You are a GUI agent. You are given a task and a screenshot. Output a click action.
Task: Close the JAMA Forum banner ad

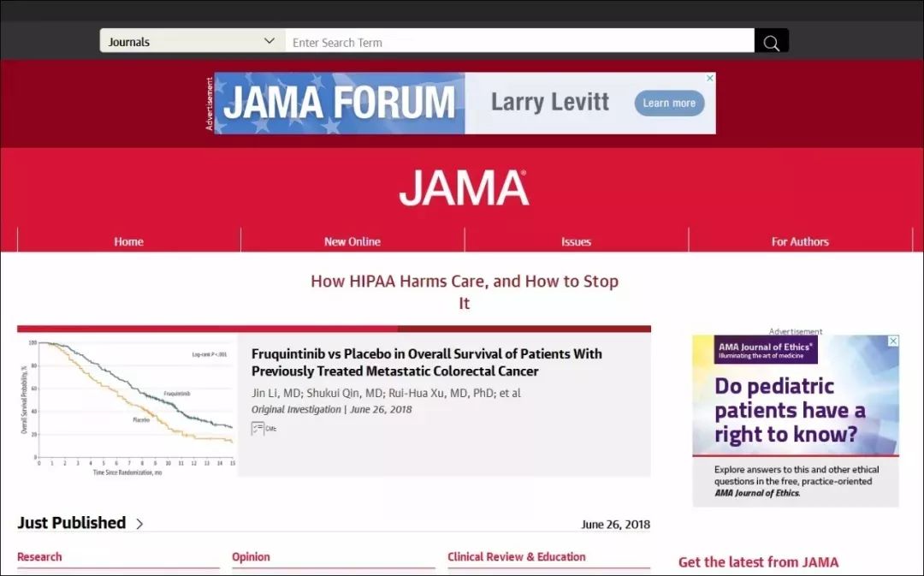tap(710, 78)
